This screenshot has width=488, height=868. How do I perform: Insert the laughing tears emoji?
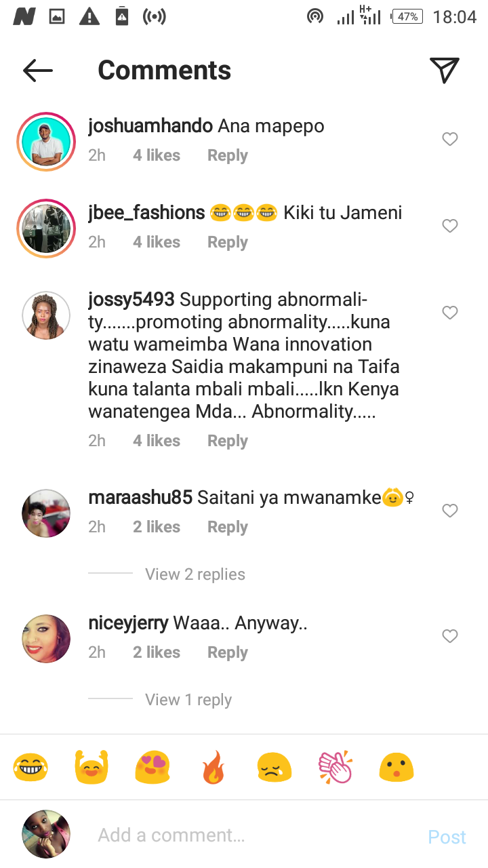pos(30,768)
